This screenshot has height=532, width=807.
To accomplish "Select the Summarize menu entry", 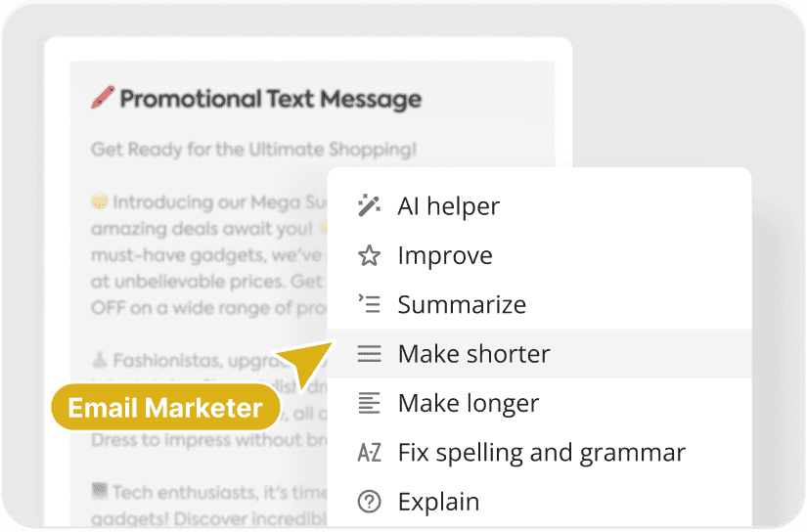I will point(462,304).
